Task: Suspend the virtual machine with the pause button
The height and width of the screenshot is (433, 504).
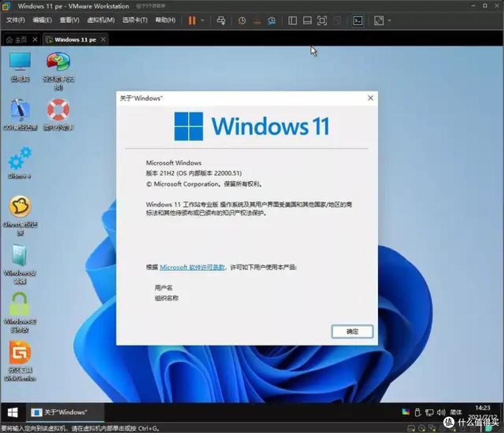Action: tap(191, 20)
